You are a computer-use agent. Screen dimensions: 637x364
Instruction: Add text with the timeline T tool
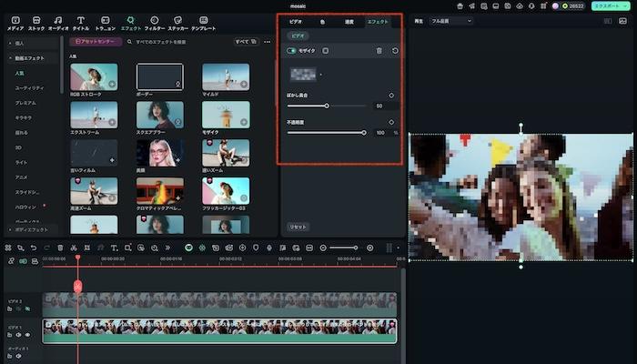coord(114,248)
